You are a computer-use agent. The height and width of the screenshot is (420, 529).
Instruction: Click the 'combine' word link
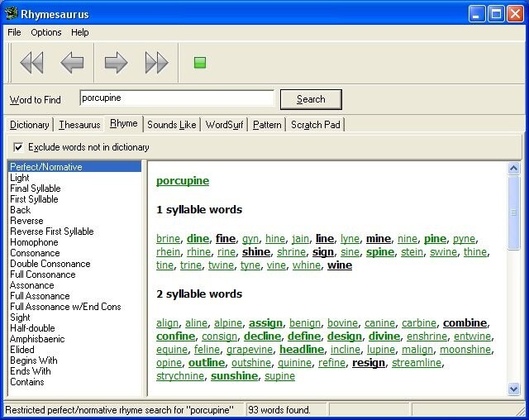465,322
